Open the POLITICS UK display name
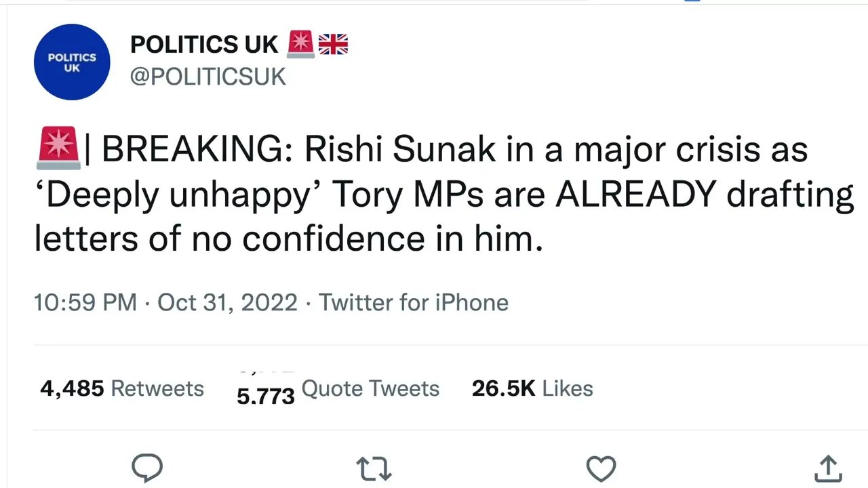Screen dimensions: 868x488 pyautogui.click(x=204, y=45)
